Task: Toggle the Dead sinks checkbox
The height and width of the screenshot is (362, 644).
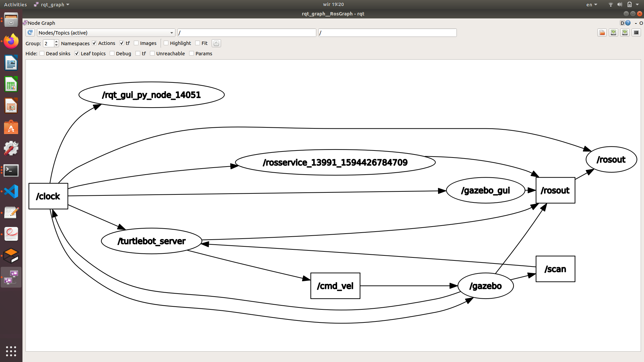Action: pos(42,54)
